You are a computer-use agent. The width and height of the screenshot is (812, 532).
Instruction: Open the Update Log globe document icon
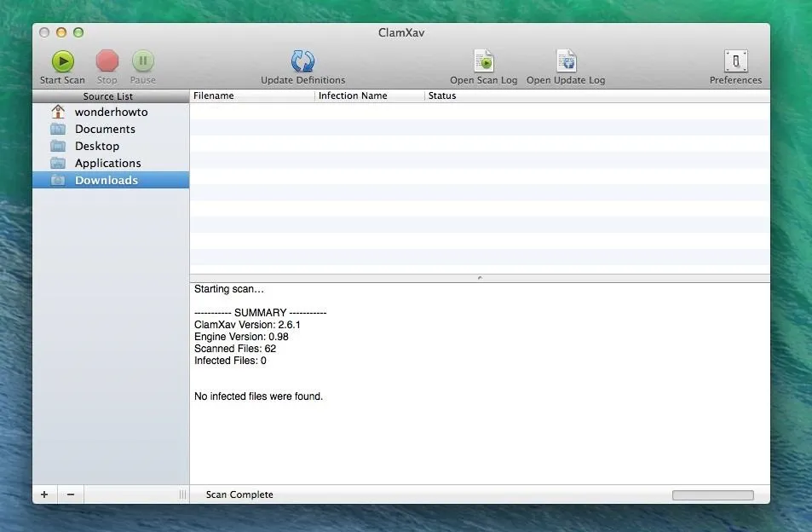click(566, 61)
